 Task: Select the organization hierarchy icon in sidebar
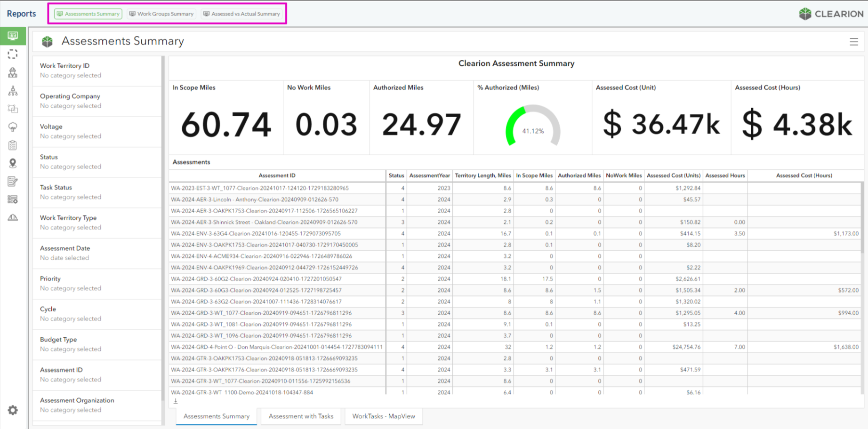tap(13, 91)
